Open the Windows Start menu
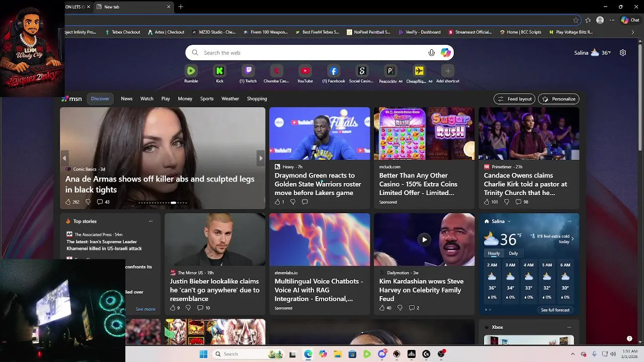This screenshot has height=362, width=644. click(203, 354)
